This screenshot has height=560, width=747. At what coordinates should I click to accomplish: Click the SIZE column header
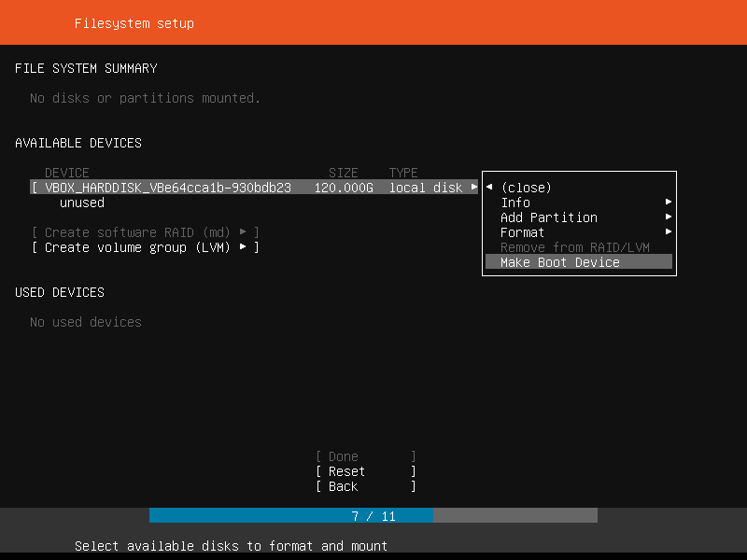344,173
